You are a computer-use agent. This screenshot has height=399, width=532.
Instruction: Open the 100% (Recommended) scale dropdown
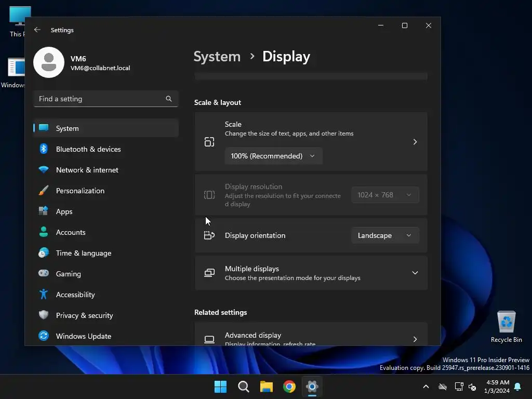click(x=273, y=156)
